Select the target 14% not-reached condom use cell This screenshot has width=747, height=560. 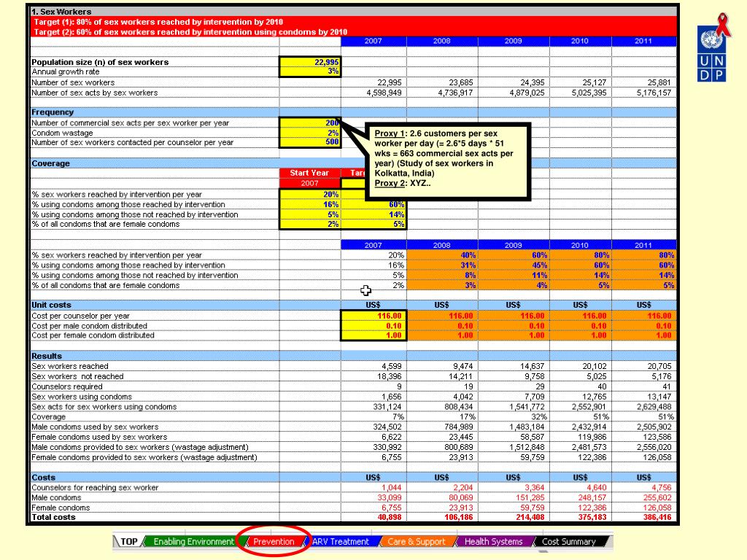coord(374,214)
